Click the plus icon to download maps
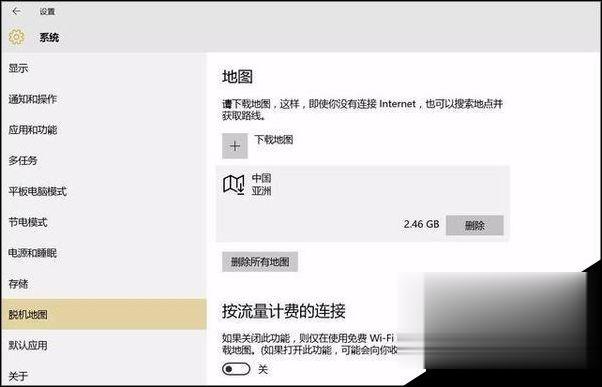 click(x=235, y=146)
